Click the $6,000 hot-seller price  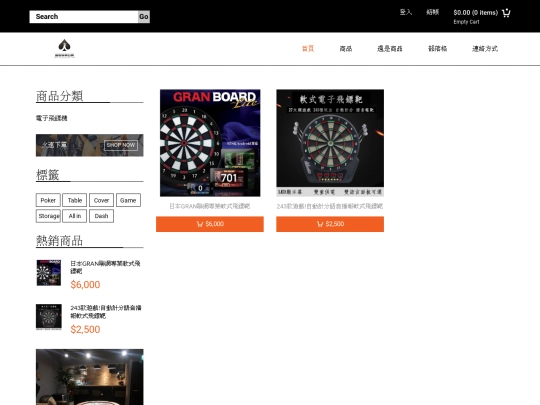pos(85,285)
